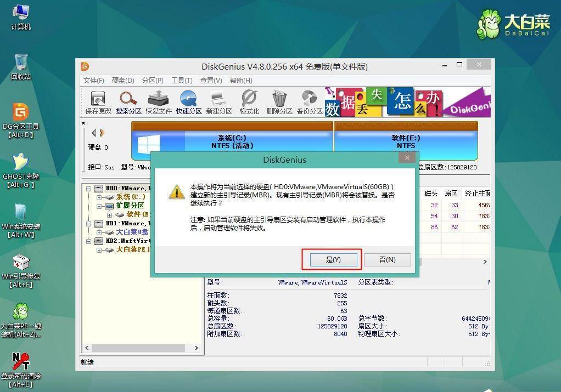The height and width of the screenshot is (392, 561).
Task: Select the 登录密码清除 desktop shortcut
Action: click(21, 370)
